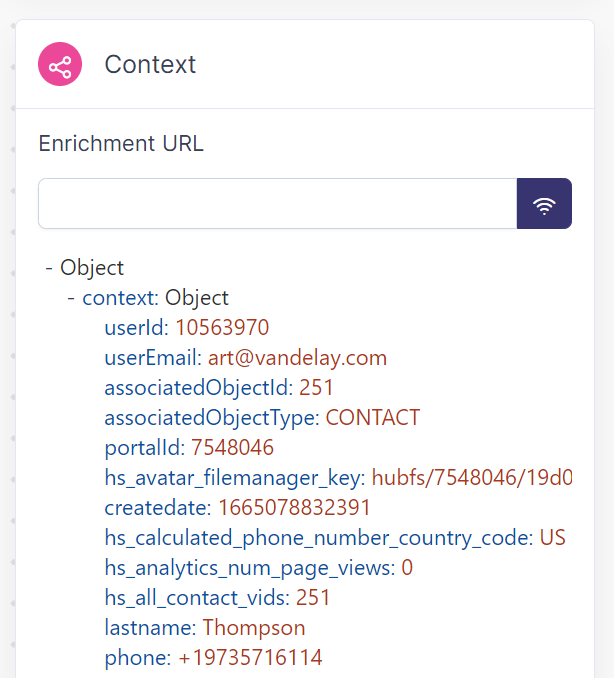This screenshot has width=614, height=678.
Task: Collapse the context Object node
Action: 71,298
